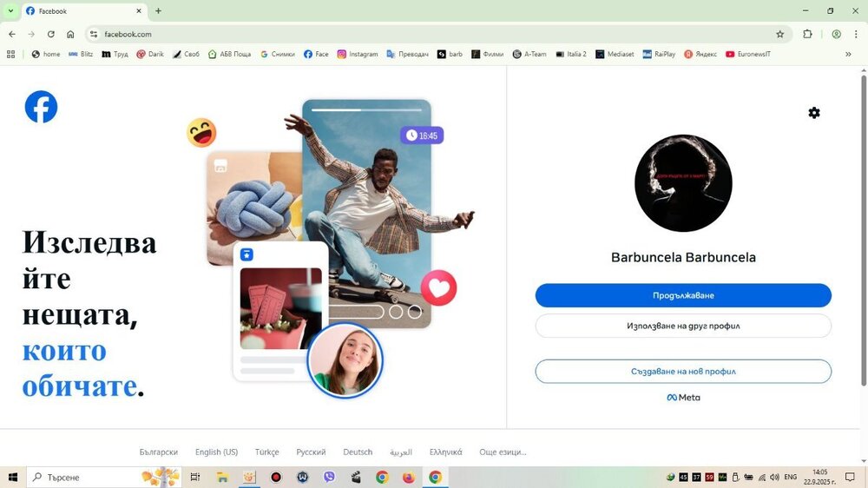868x488 pixels.
Task: Open the Chrome three-dot menu
Action: point(856,35)
